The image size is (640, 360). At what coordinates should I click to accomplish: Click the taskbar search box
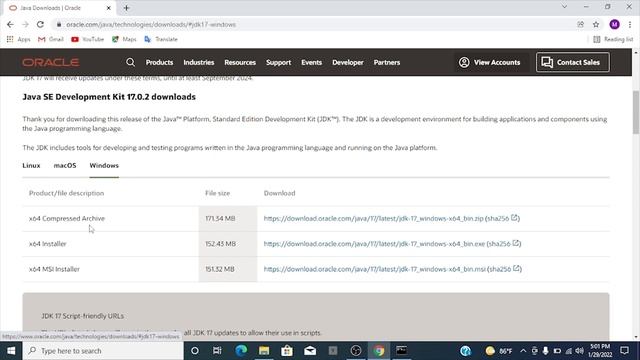coord(103,351)
